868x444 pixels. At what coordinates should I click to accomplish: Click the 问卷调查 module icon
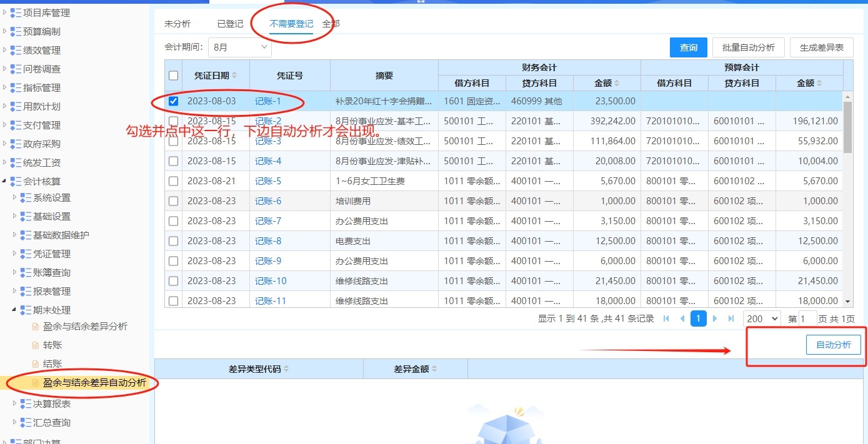click(x=16, y=69)
